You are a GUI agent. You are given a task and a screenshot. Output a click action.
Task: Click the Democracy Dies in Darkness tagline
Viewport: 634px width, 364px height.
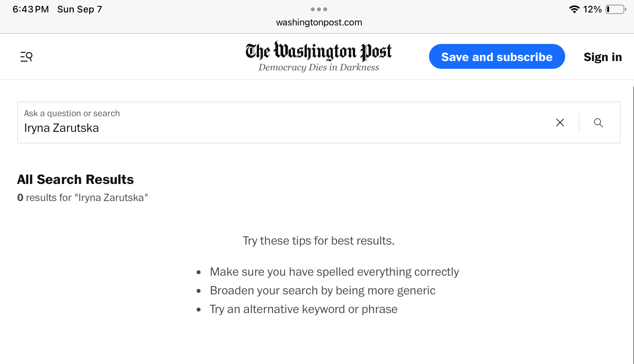[x=319, y=67]
